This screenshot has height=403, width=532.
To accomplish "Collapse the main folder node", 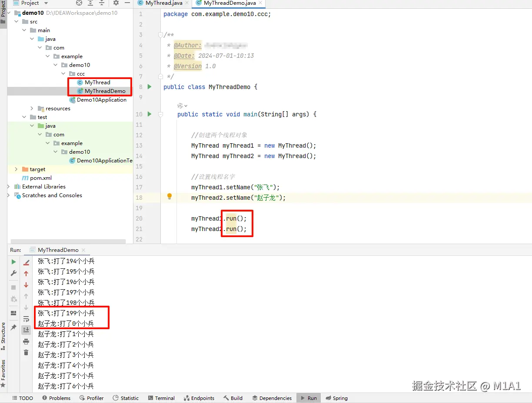I will click(24, 30).
